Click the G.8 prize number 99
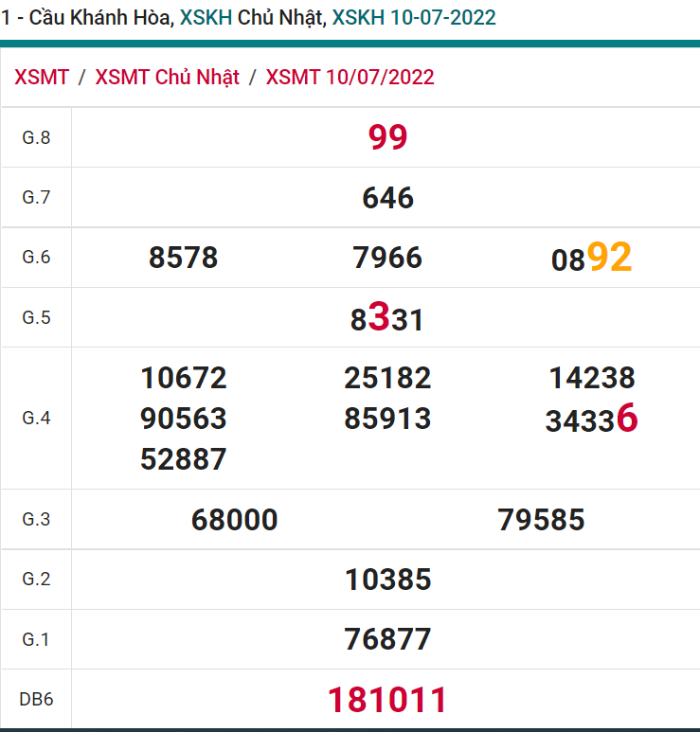Viewport: 700px width, 732px height. [x=387, y=137]
